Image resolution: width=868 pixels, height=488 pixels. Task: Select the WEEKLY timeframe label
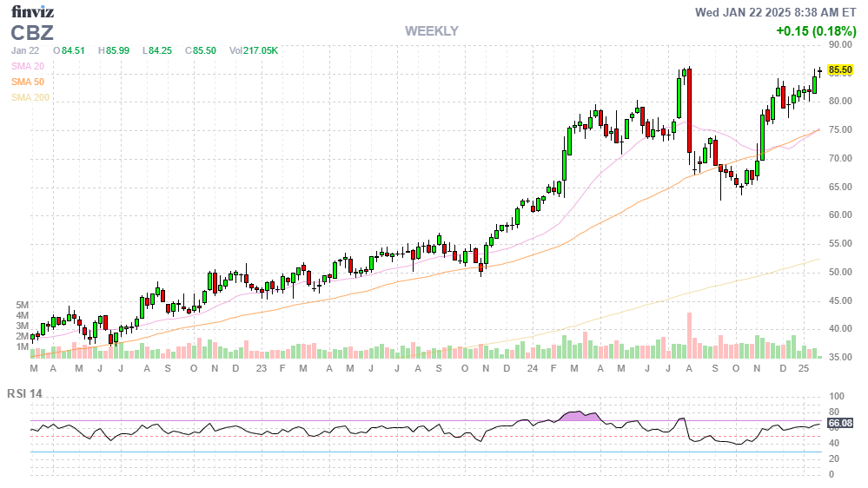pyautogui.click(x=431, y=31)
